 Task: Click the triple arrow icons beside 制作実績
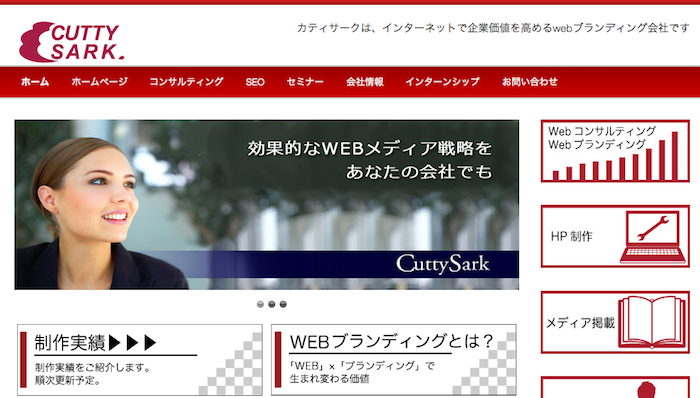click(133, 343)
